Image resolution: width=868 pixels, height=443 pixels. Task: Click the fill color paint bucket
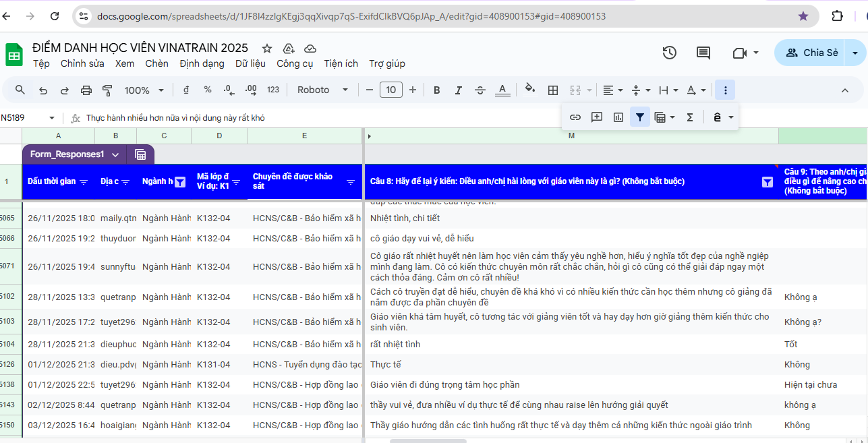coord(530,90)
